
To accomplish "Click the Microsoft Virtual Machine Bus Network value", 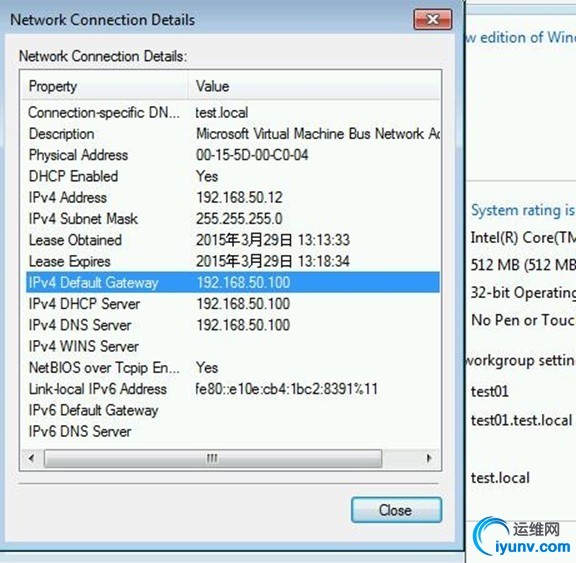I will 318,134.
